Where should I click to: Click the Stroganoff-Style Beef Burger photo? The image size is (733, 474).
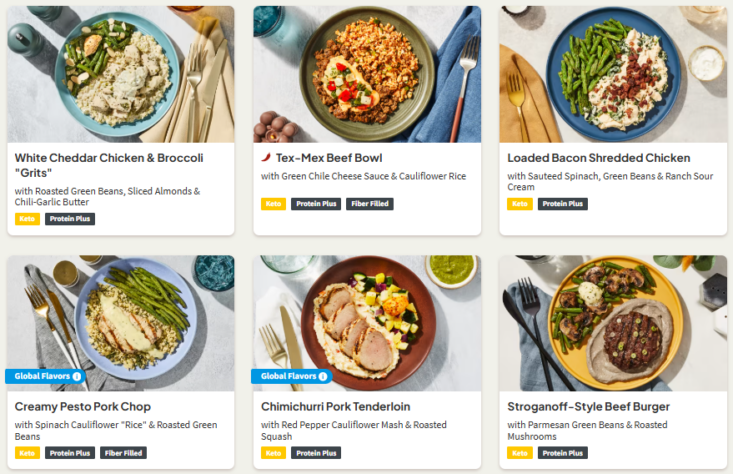pyautogui.click(x=613, y=322)
